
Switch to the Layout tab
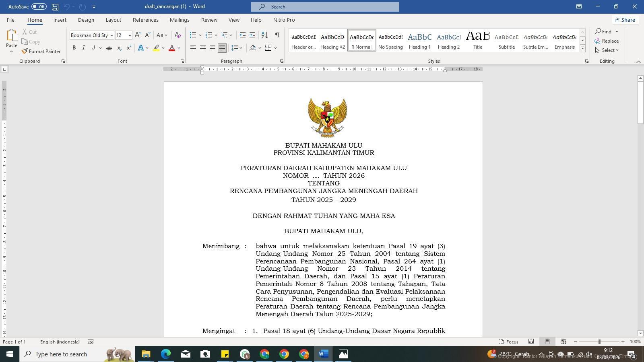click(x=113, y=20)
